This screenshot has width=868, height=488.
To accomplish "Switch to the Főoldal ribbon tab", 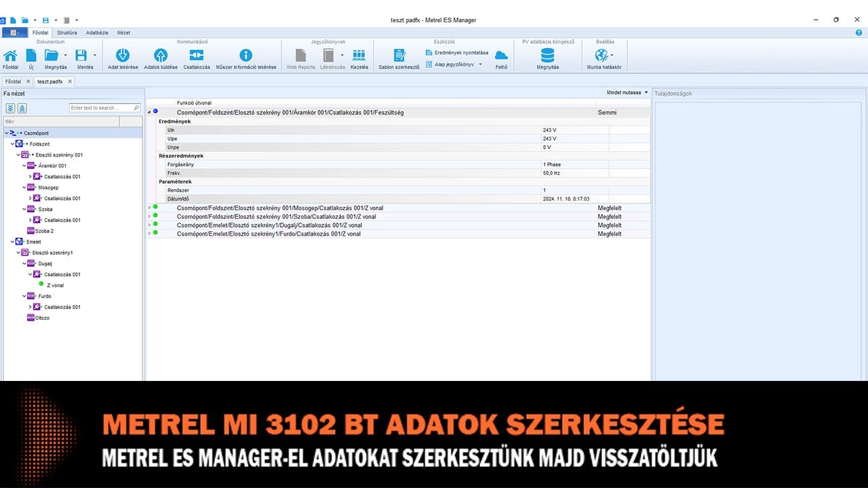I will point(41,33).
